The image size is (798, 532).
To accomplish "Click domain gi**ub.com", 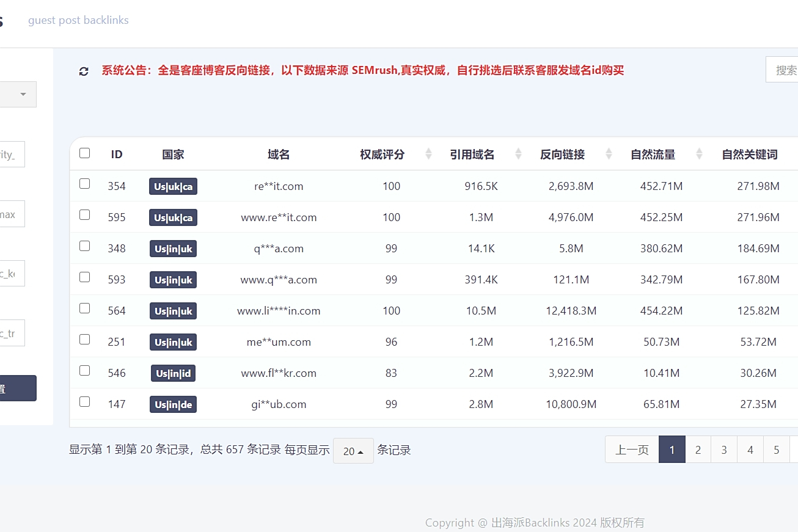I will (279, 404).
